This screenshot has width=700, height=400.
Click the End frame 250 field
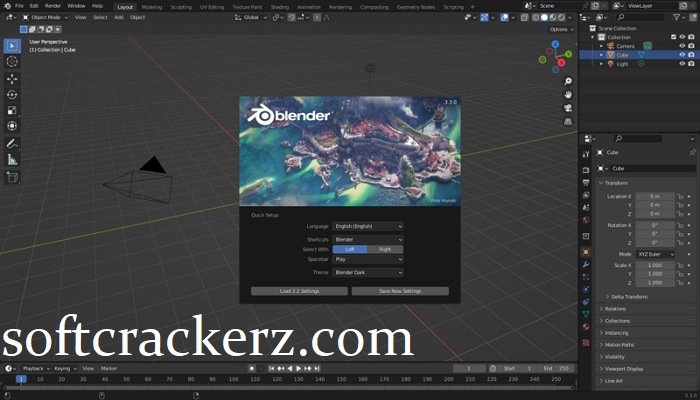click(x=556, y=369)
